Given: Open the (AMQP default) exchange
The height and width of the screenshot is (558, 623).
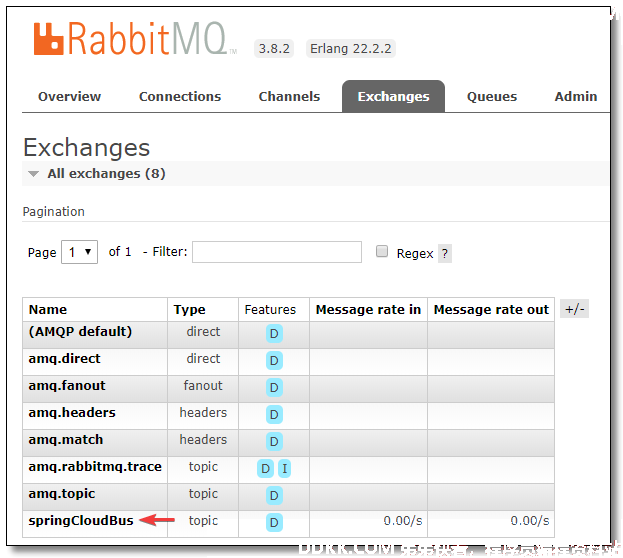Looking at the screenshot, I should (x=80, y=332).
